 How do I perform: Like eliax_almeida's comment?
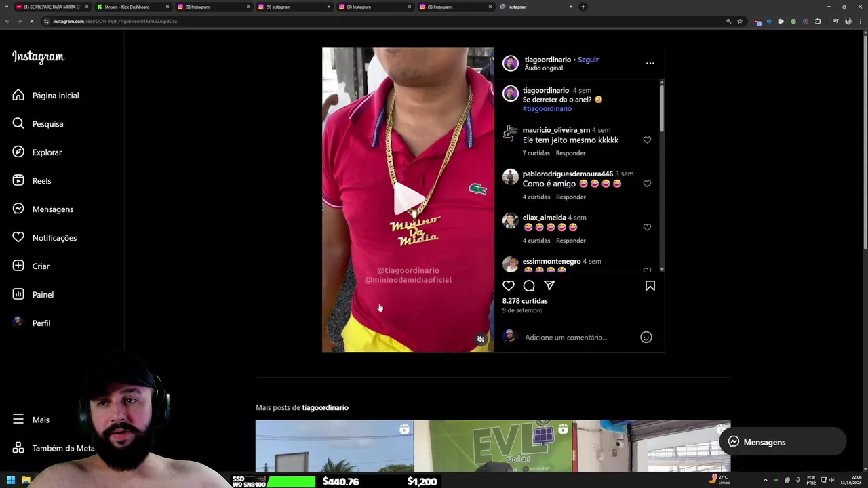point(647,228)
